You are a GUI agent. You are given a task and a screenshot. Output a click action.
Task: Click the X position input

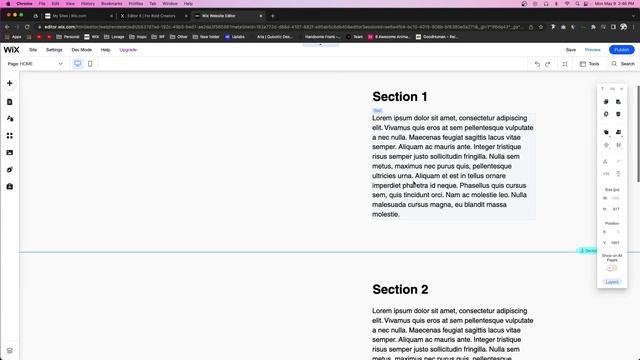616,232
